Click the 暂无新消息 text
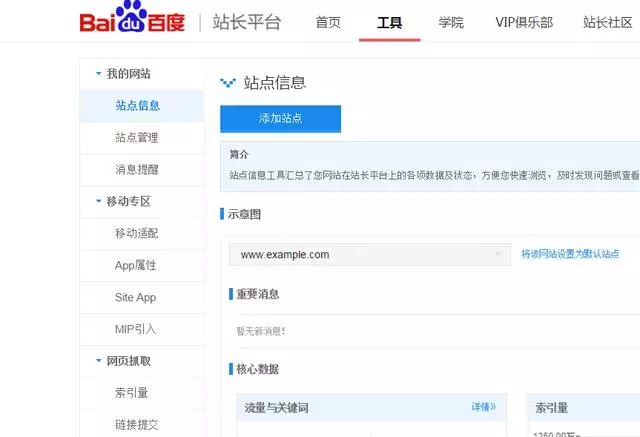This screenshot has height=437, width=640. click(261, 331)
